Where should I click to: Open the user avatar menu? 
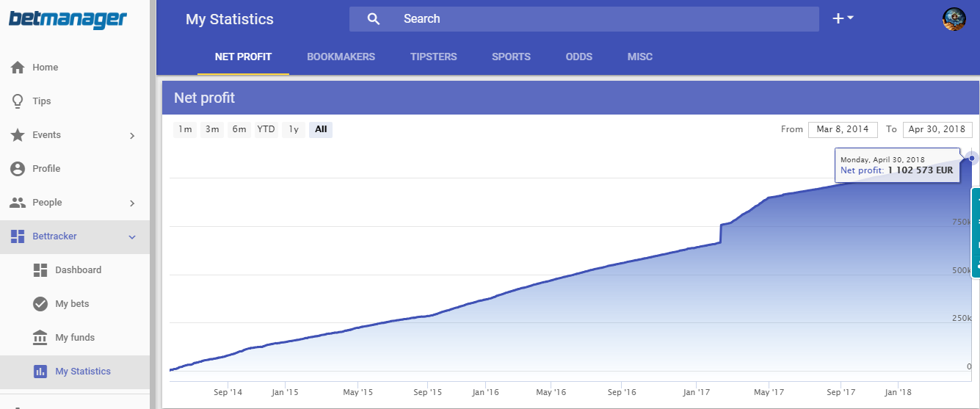pos(954,19)
